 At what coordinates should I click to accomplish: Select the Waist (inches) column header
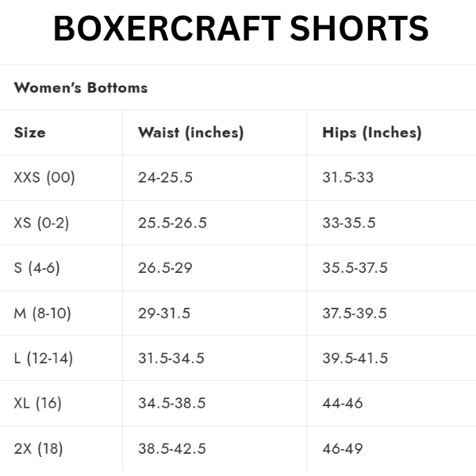pyautogui.click(x=190, y=132)
